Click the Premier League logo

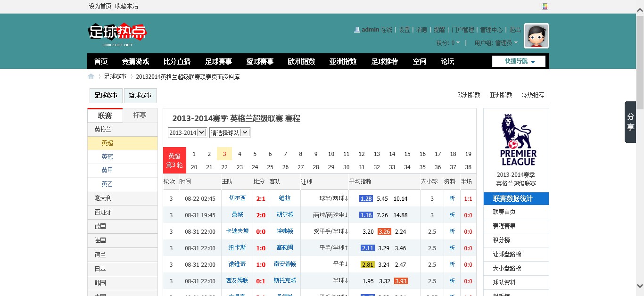(516, 140)
